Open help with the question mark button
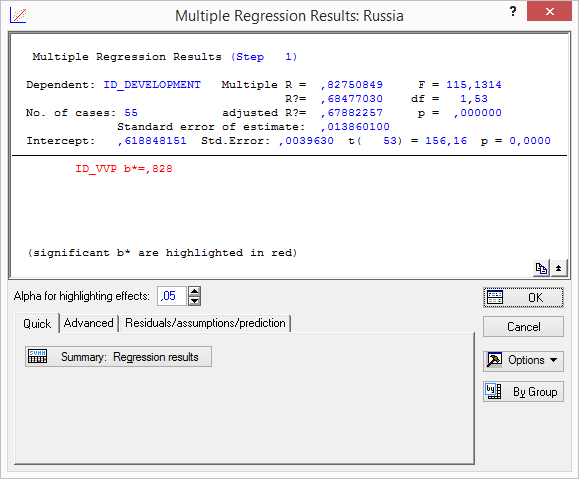The image size is (579, 479). click(513, 11)
